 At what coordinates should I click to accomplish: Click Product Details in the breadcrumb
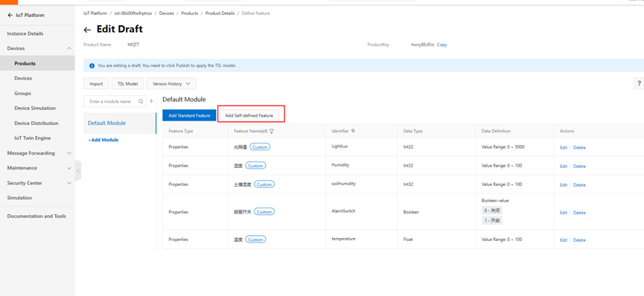pos(220,13)
